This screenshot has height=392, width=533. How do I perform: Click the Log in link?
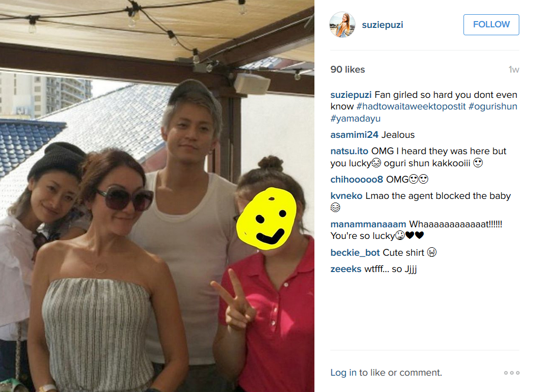343,373
